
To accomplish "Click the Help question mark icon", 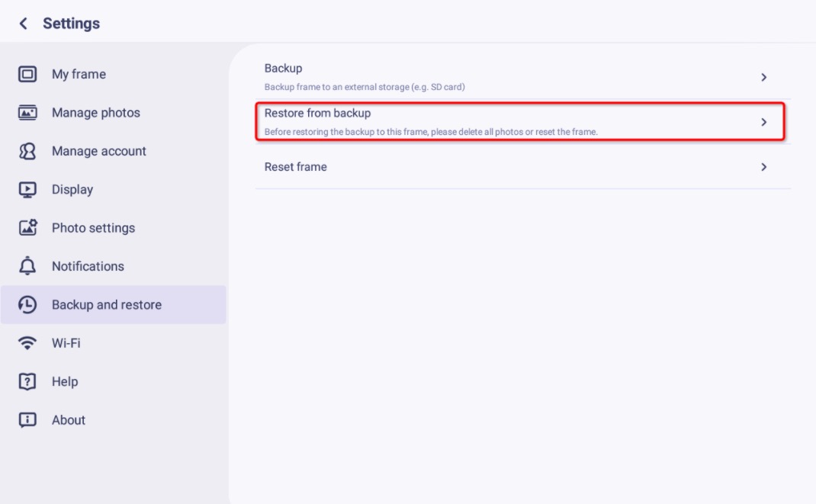I will coord(27,381).
